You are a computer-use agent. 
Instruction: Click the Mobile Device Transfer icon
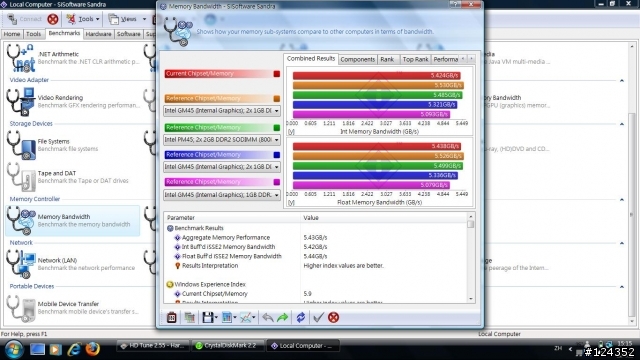pos(21,308)
